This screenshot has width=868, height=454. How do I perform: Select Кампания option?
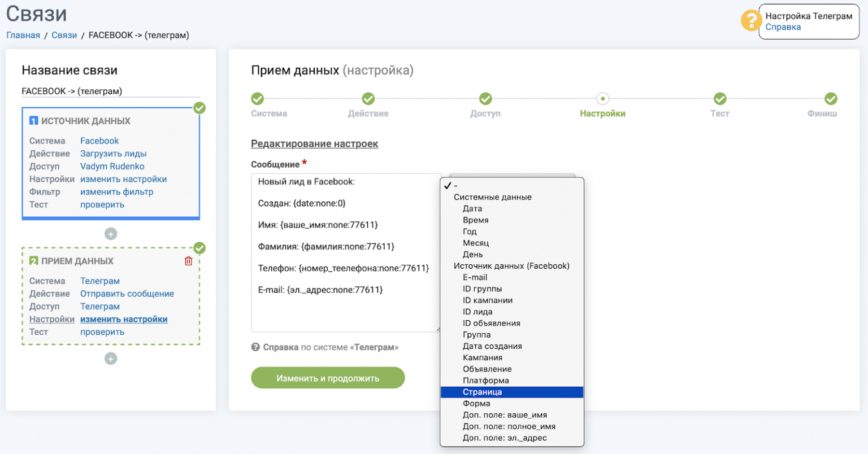click(x=512, y=357)
